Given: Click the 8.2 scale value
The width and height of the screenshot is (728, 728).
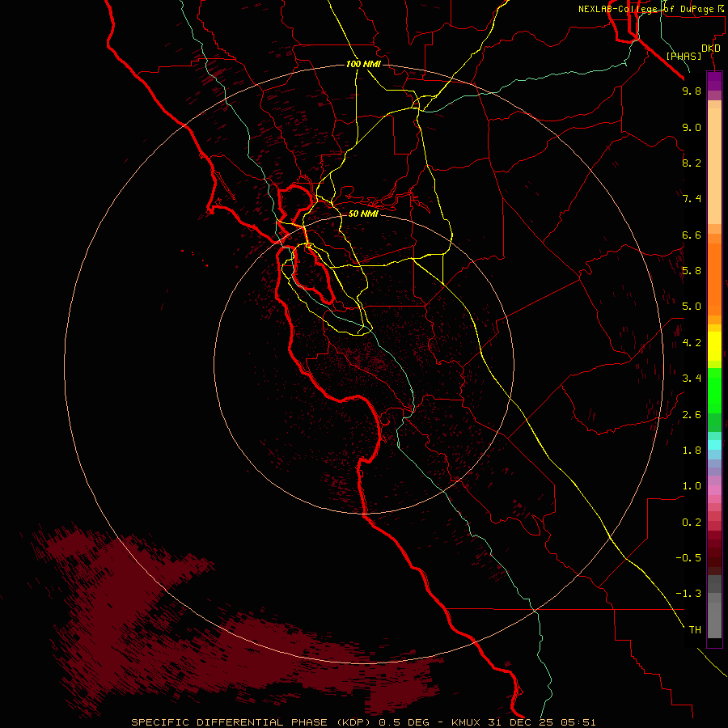Looking at the screenshot, I should [692, 163].
